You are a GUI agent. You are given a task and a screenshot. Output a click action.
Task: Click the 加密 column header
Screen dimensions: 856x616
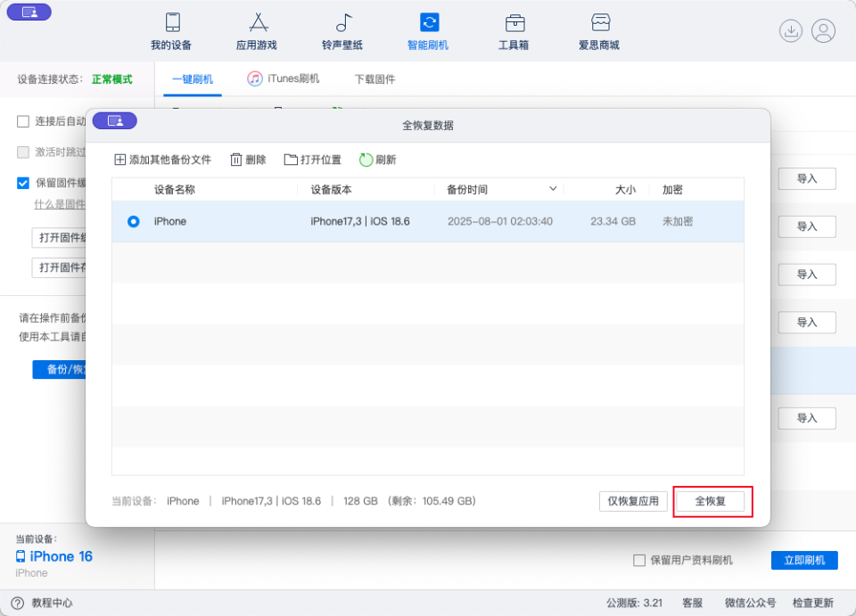[x=672, y=190]
